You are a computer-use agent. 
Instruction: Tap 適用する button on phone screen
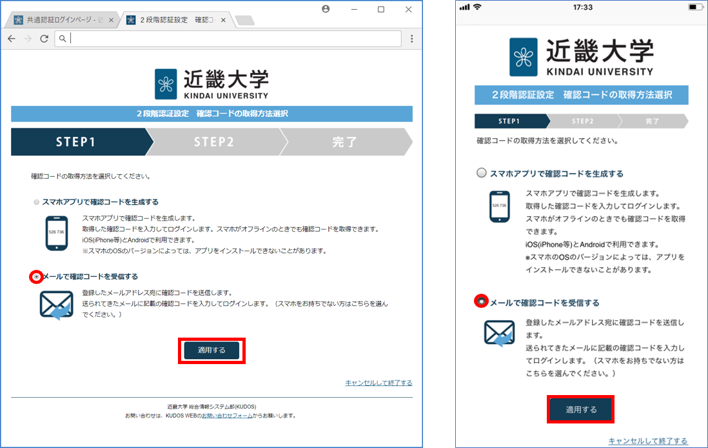[x=580, y=409]
